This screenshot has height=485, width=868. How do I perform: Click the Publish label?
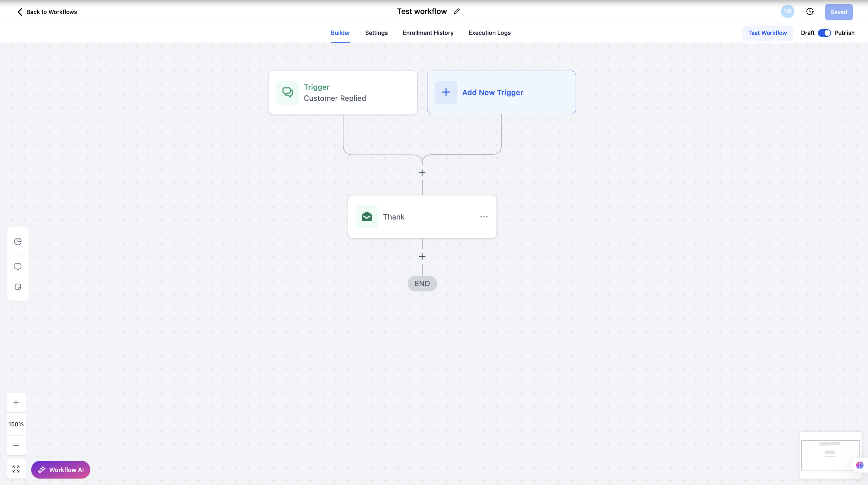point(844,33)
